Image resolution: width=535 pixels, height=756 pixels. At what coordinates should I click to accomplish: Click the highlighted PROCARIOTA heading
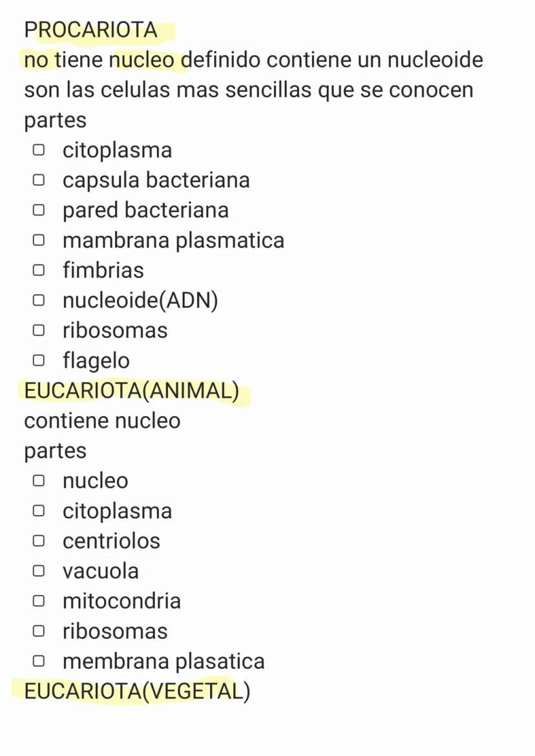(90, 30)
